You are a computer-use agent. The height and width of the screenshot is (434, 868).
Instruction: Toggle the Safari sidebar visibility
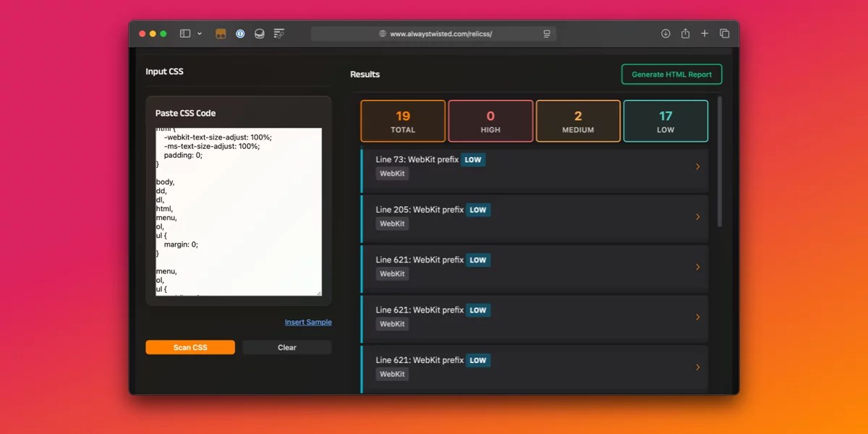[184, 33]
